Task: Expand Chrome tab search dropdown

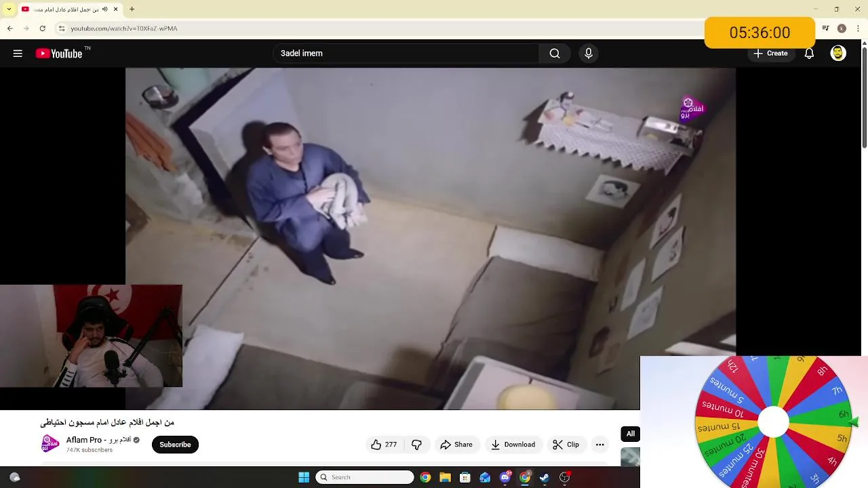Action: [x=9, y=9]
